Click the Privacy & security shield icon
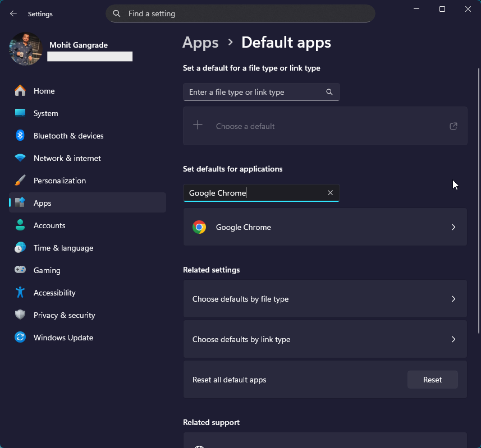The width and height of the screenshot is (481, 448). pos(20,315)
